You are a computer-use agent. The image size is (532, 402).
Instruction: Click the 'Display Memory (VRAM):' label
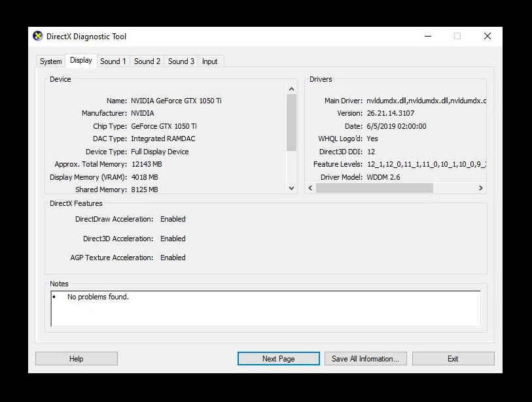[88, 177]
